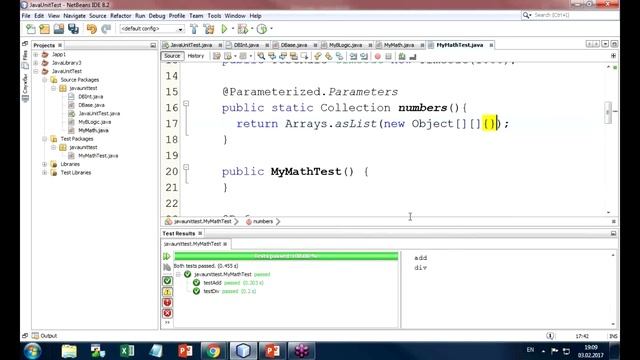This screenshot has width=640, height=360.
Task: Click the Stop Macro Recording icon
Action: point(388,56)
